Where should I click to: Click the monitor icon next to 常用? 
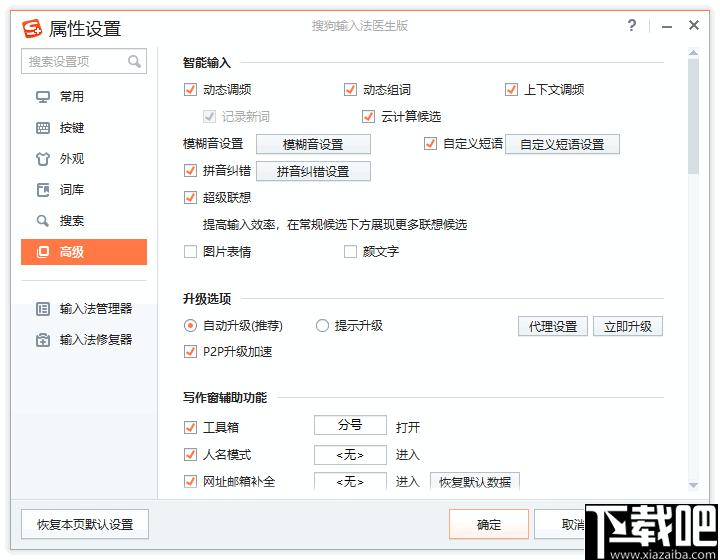point(43,97)
